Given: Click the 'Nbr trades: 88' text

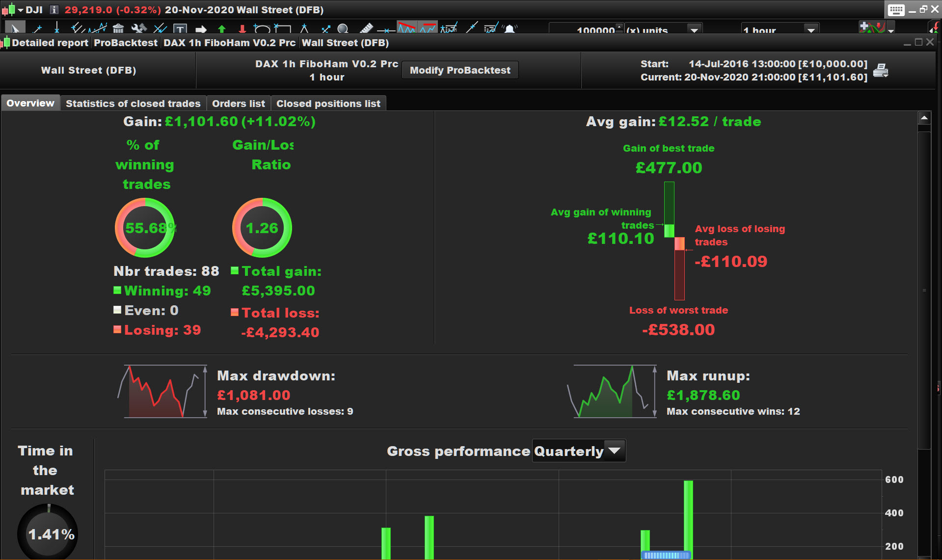Looking at the screenshot, I should [166, 271].
